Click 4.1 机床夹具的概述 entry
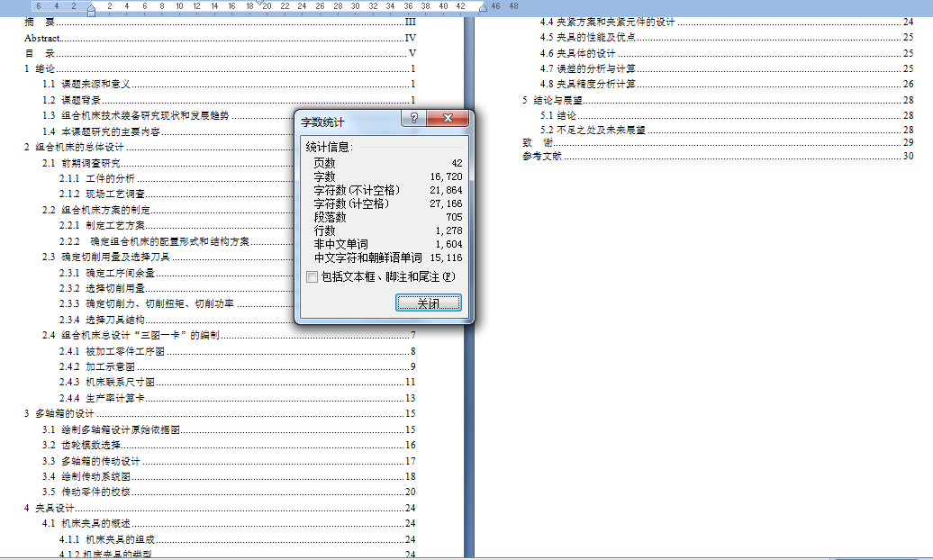Image resolution: width=933 pixels, height=560 pixels. pyautogui.click(x=229, y=524)
